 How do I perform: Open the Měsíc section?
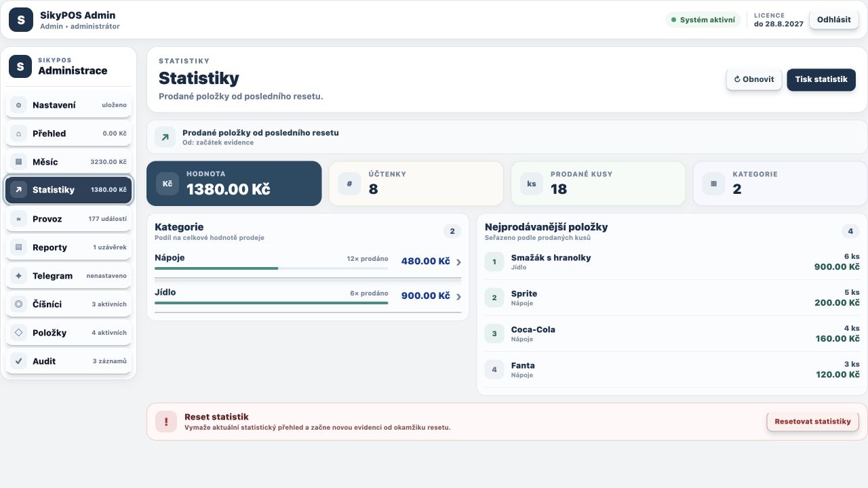click(x=68, y=162)
